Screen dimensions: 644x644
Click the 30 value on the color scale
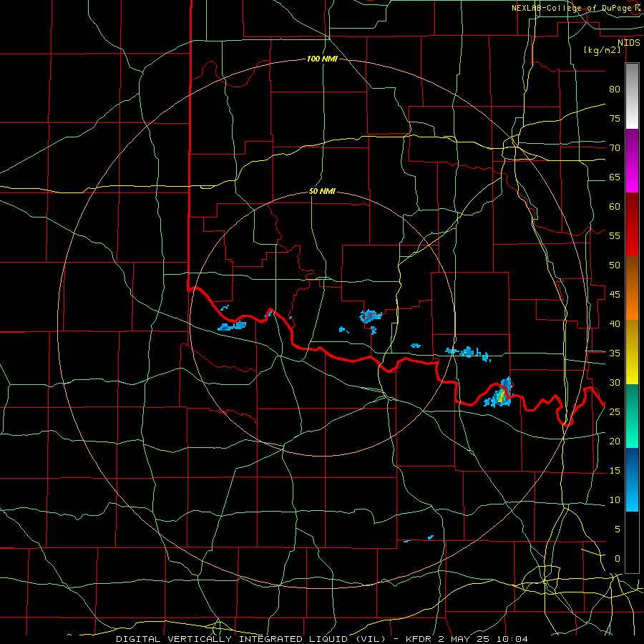click(615, 382)
